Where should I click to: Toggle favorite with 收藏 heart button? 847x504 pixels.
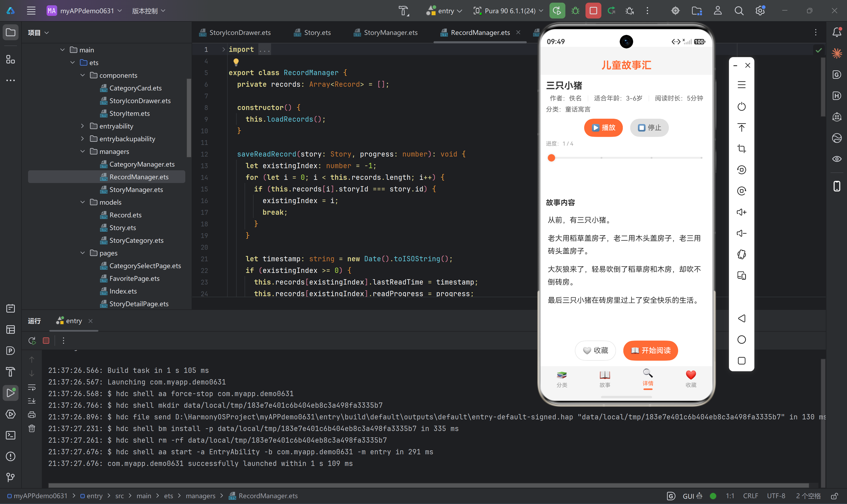tap(596, 350)
